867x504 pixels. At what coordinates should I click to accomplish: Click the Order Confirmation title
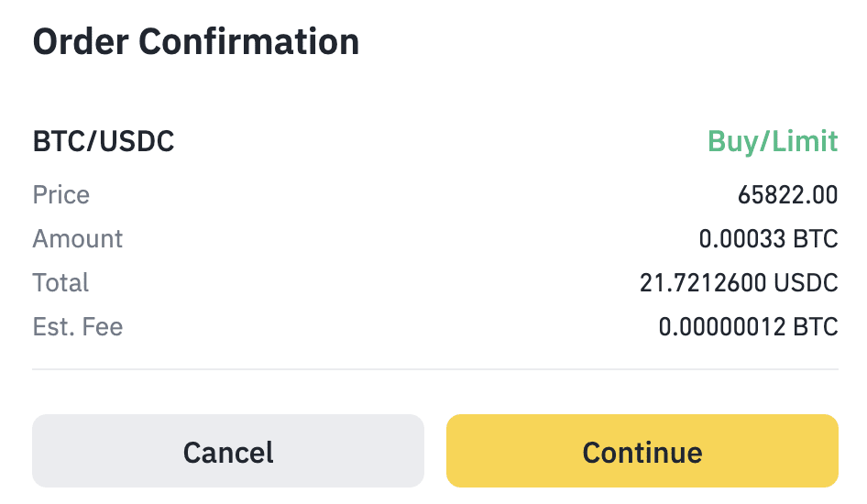click(x=195, y=42)
